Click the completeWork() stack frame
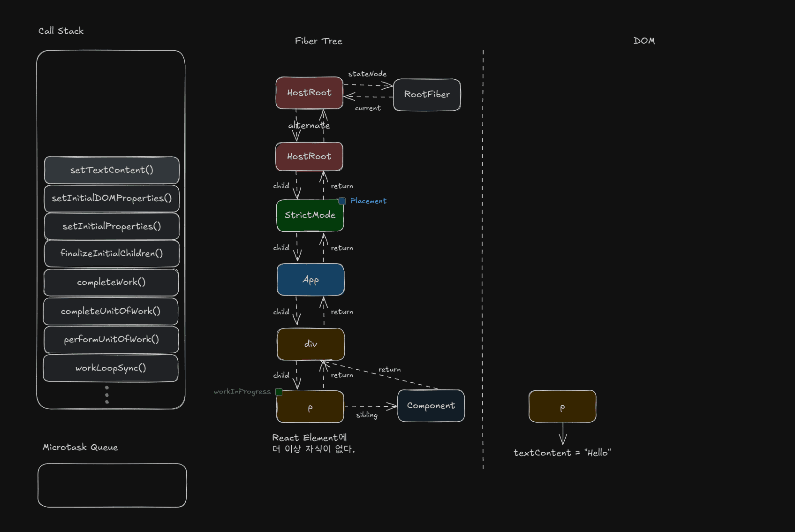Image resolution: width=795 pixels, height=532 pixels. pyautogui.click(x=111, y=282)
